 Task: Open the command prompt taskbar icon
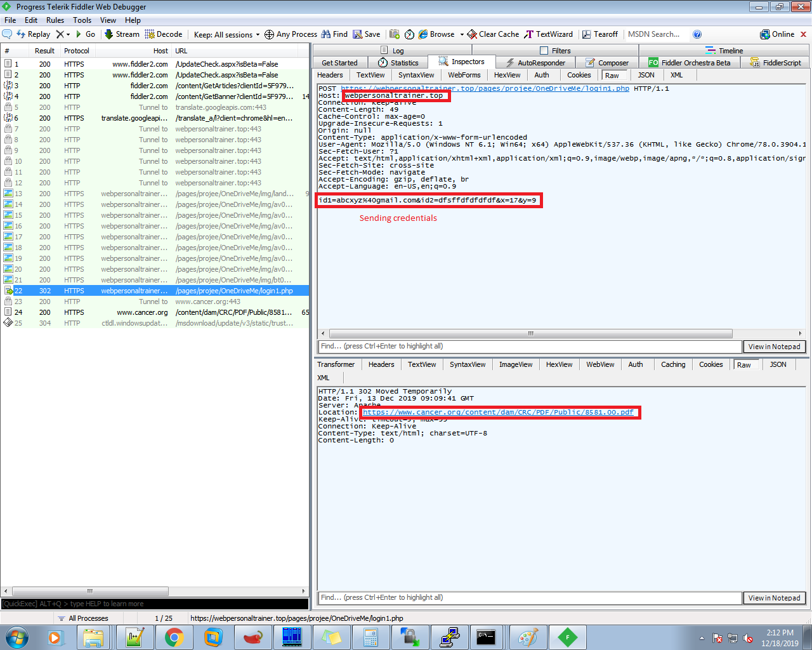tap(486, 637)
